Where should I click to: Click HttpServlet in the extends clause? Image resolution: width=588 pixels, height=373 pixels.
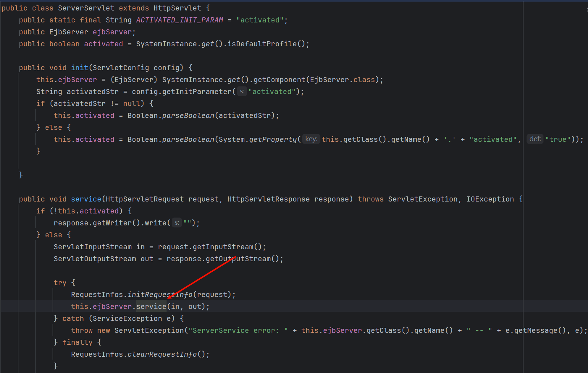(177, 8)
